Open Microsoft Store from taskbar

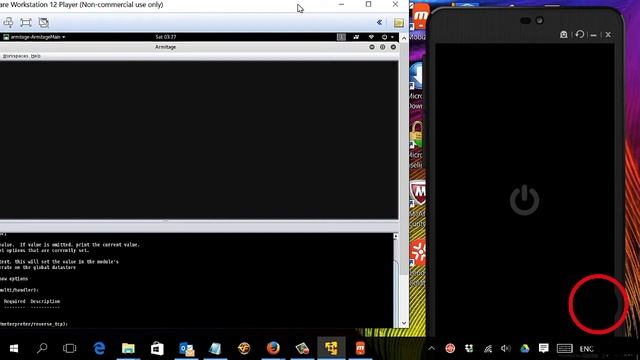coord(157,348)
